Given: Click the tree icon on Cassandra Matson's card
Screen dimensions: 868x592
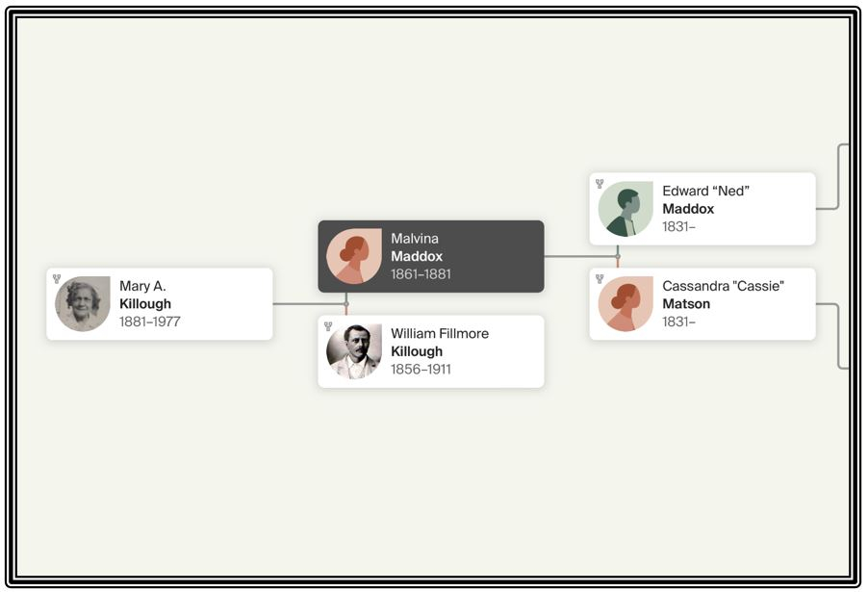Looking at the screenshot, I should tap(600, 279).
